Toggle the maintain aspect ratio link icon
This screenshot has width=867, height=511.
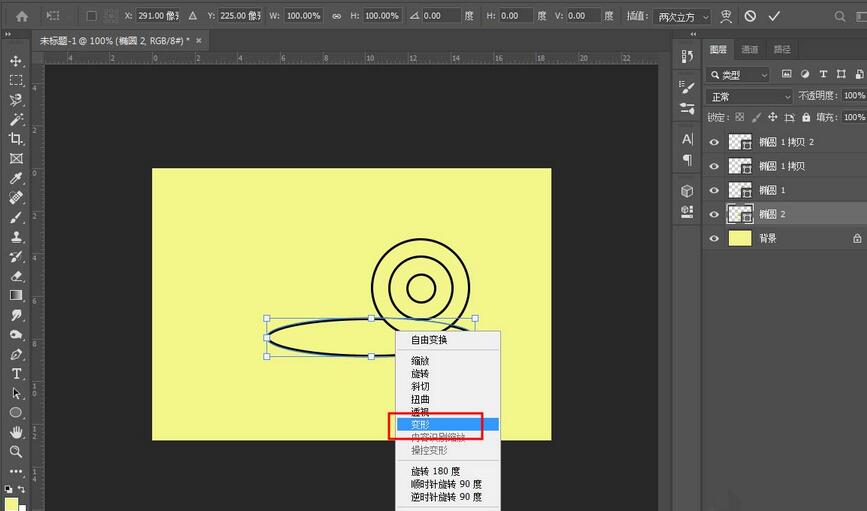[x=336, y=16]
